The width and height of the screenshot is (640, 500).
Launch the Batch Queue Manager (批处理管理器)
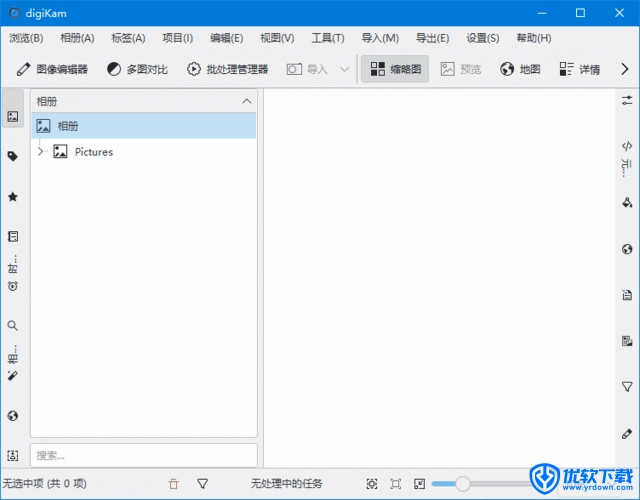point(228,69)
